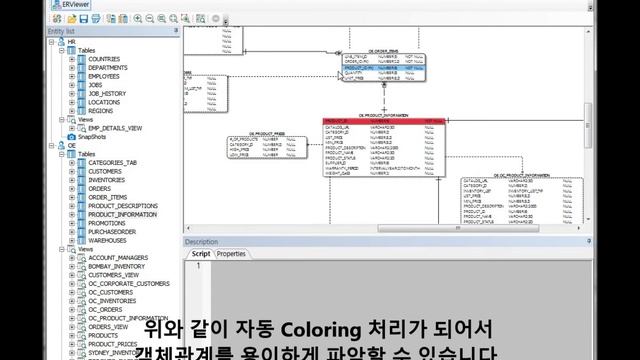Switch to the Script tab
The width and height of the screenshot is (640, 360).
point(201,253)
